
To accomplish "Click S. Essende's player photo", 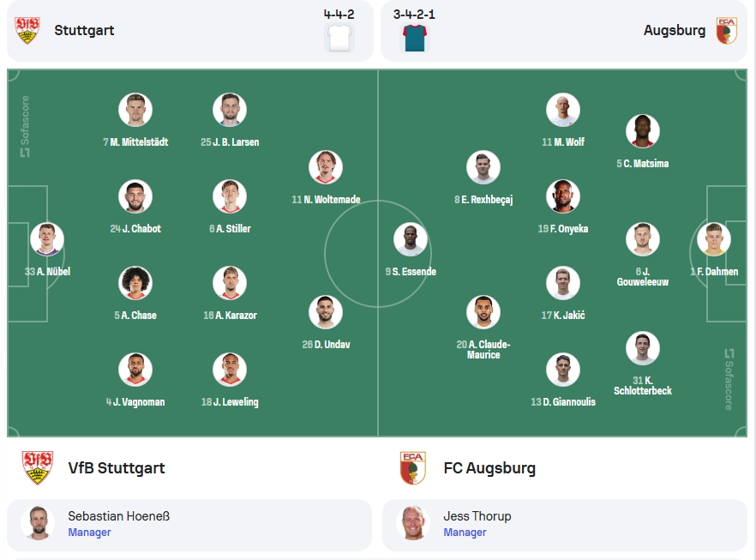I will click(411, 239).
